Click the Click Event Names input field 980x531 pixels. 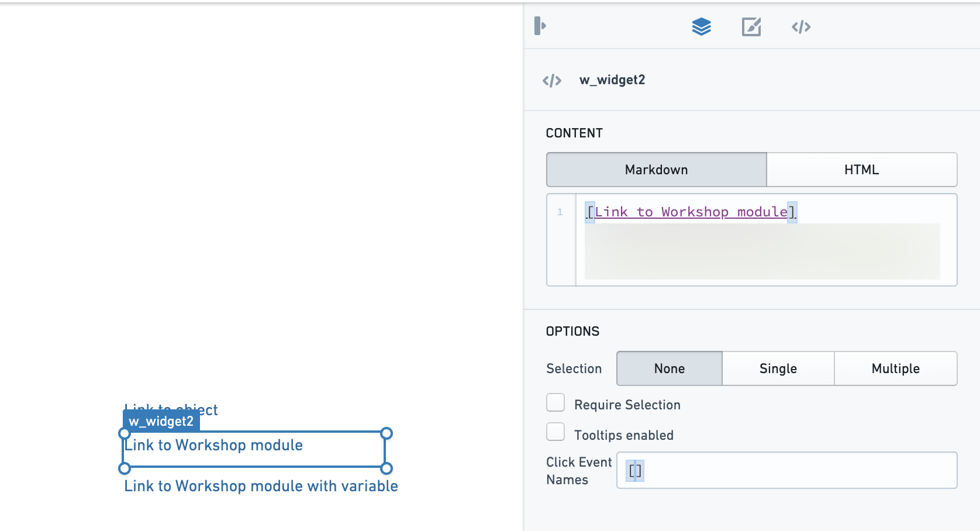tap(786, 470)
